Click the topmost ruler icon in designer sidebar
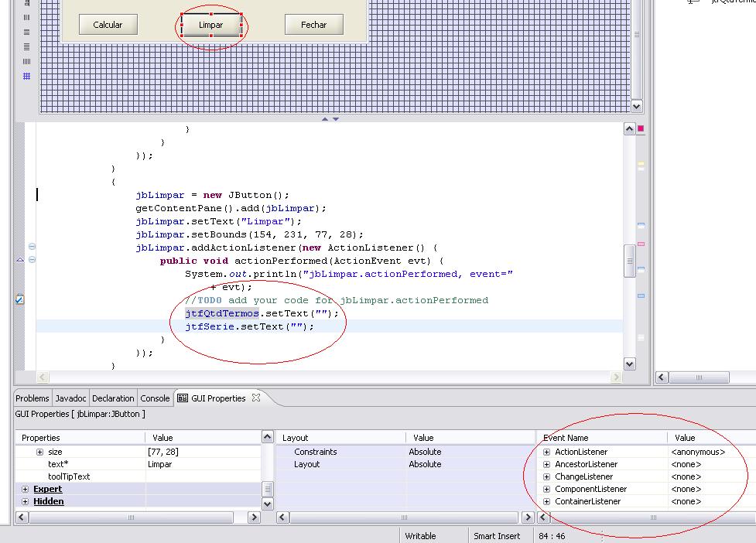 coord(26,4)
